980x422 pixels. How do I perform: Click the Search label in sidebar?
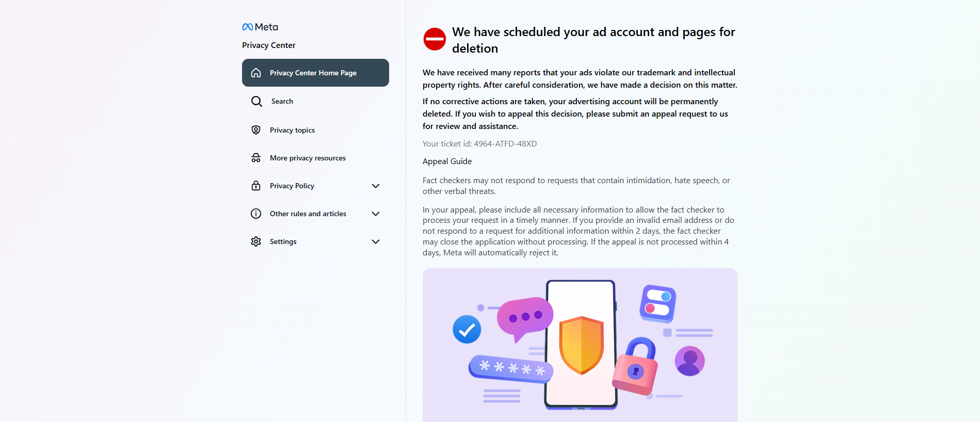tap(282, 101)
